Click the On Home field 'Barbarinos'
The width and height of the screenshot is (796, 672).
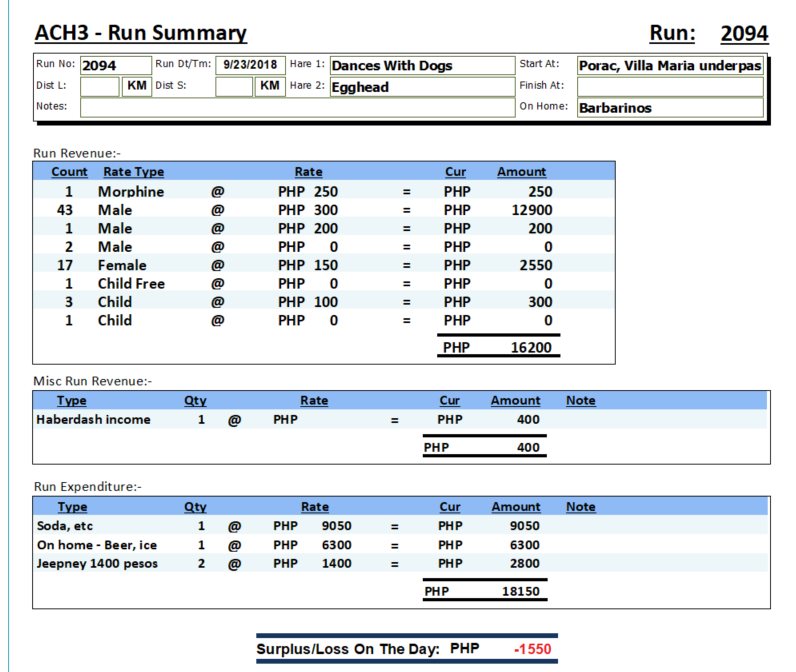click(670, 107)
